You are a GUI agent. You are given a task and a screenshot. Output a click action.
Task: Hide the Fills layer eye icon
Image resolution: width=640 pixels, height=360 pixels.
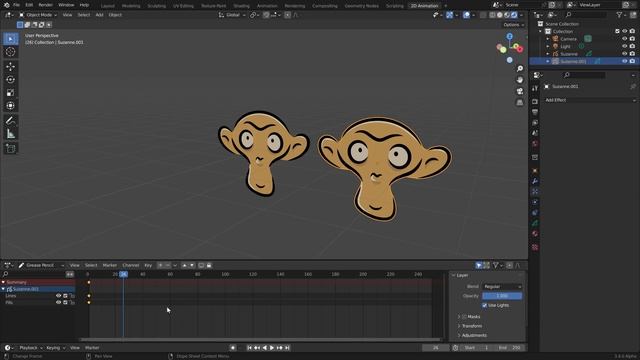pyautogui.click(x=58, y=302)
